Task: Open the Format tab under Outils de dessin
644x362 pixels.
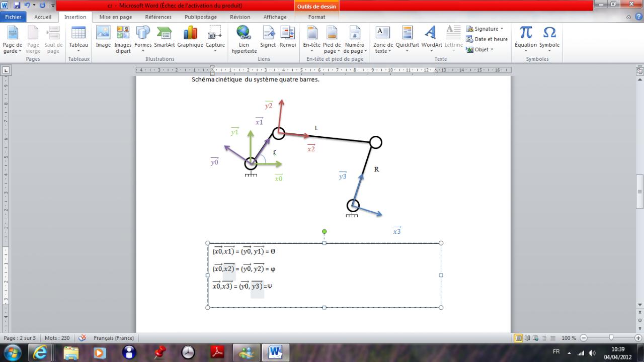Action: click(x=317, y=17)
